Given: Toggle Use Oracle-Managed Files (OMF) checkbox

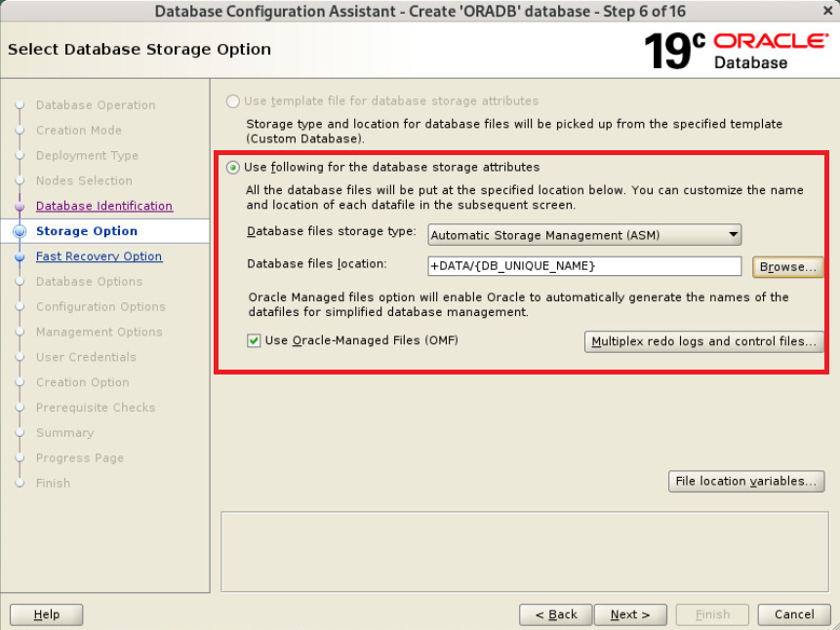Looking at the screenshot, I should (254, 340).
